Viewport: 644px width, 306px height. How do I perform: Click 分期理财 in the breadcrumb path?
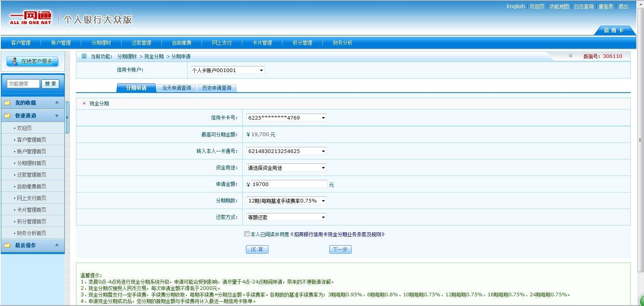pos(127,56)
